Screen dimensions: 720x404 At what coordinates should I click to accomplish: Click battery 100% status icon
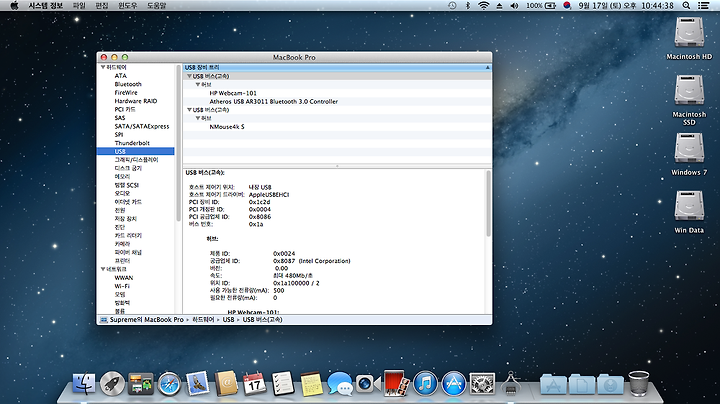(x=541, y=6)
